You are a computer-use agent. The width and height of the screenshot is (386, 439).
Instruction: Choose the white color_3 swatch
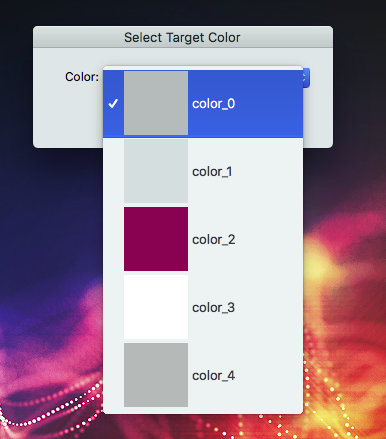point(156,307)
